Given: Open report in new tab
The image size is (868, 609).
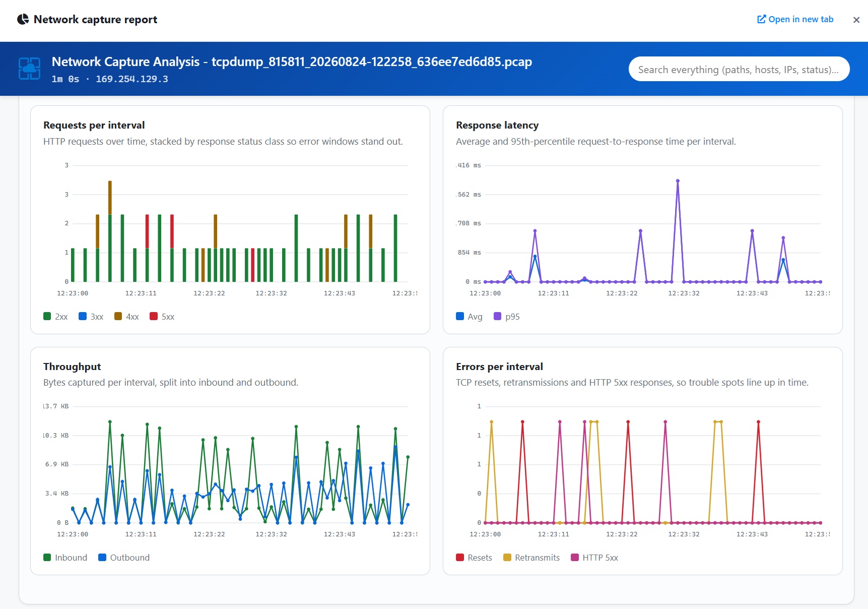Looking at the screenshot, I should click(x=795, y=19).
